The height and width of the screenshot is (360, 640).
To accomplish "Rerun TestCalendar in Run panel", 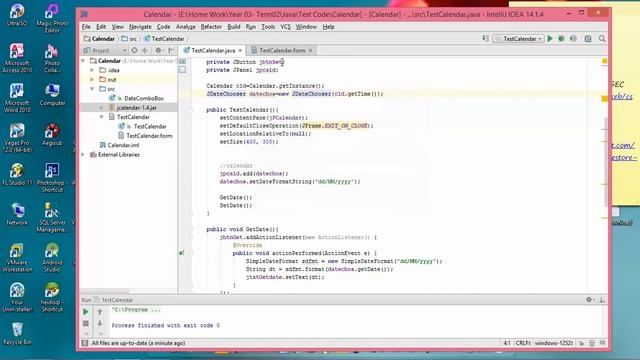I will [86, 312].
